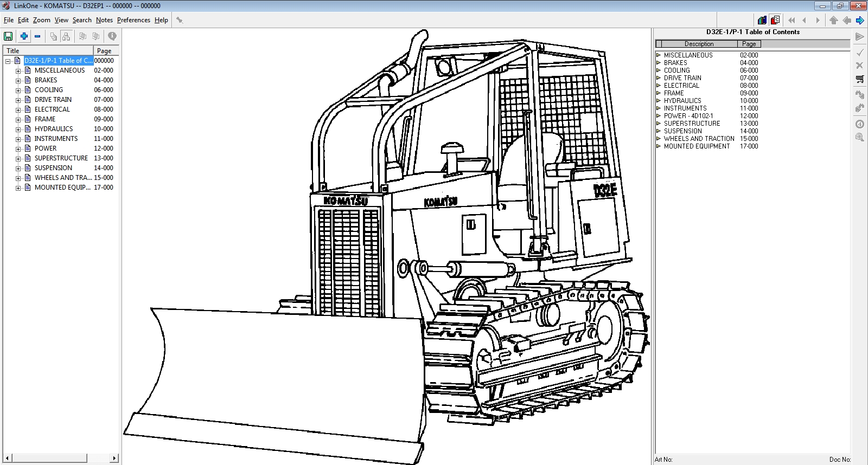Click the first greyed page-copy icon beside the tree icon
The width and height of the screenshot is (868, 465).
coord(82,36)
